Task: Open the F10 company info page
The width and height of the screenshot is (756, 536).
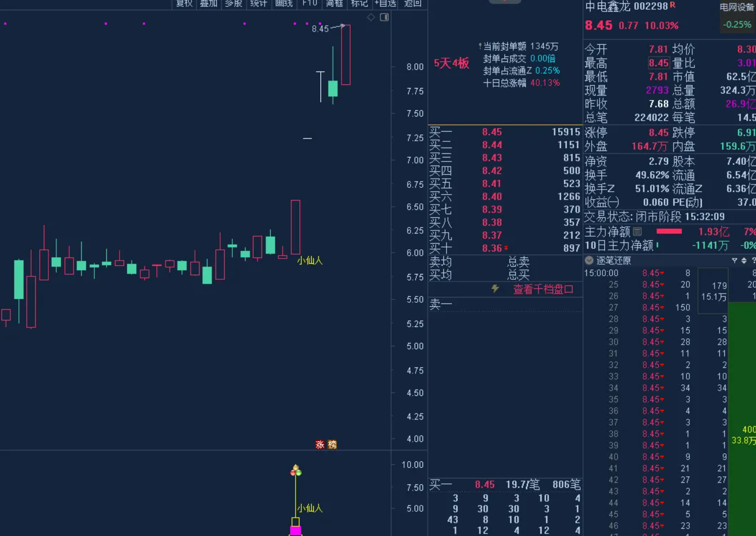Action: point(309,3)
